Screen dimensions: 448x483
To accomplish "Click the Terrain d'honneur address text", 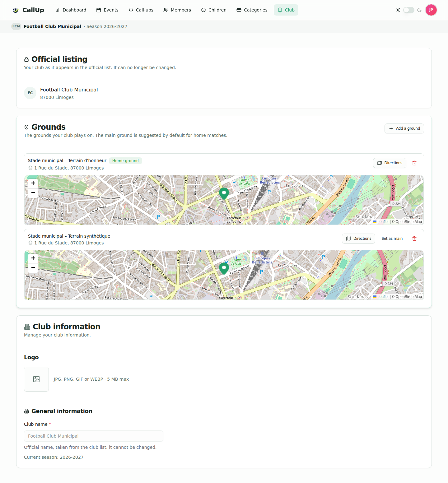I will tap(69, 168).
